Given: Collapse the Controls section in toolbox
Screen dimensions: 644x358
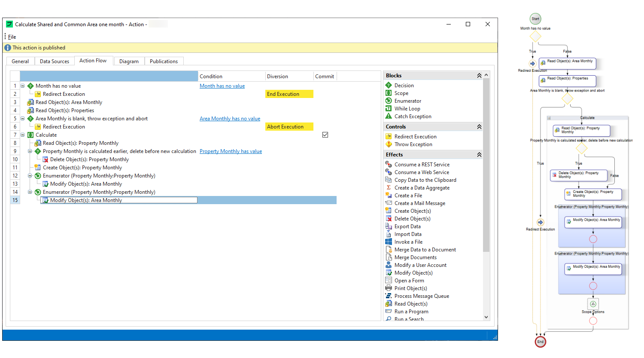Looking at the screenshot, I should tap(479, 127).
